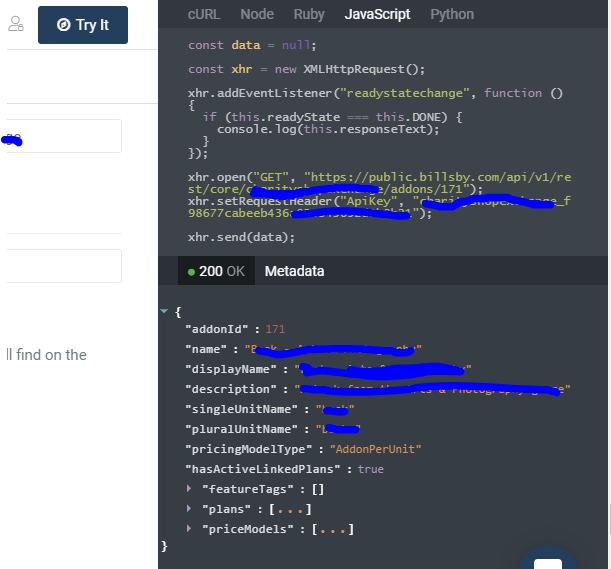Image resolution: width=611 pixels, height=569 pixels.
Task: Click the Try It button
Action: click(83, 25)
